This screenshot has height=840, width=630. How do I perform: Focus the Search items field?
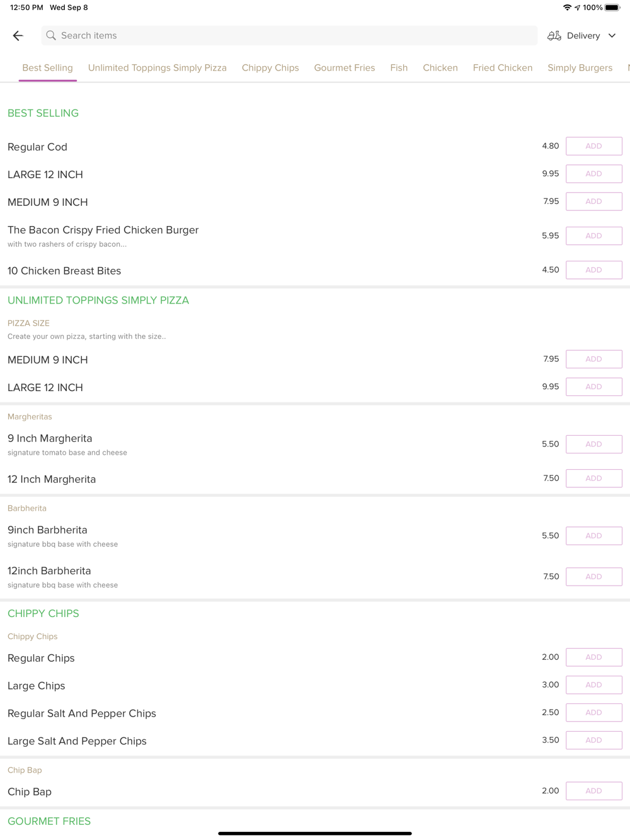point(289,36)
